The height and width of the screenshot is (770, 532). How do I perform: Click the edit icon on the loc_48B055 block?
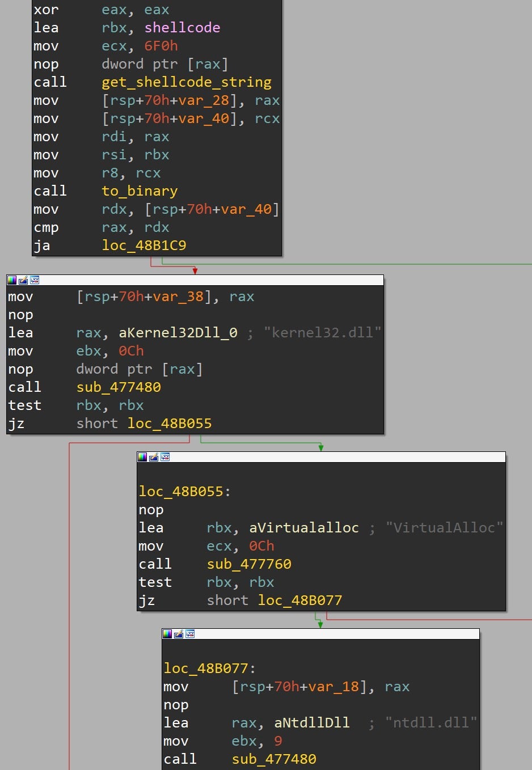tap(154, 457)
